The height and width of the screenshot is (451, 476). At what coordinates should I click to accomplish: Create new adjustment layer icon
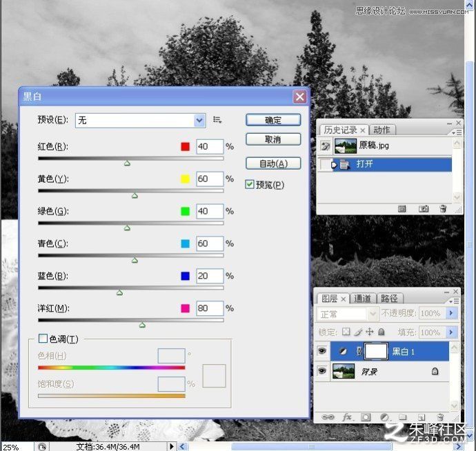(385, 417)
